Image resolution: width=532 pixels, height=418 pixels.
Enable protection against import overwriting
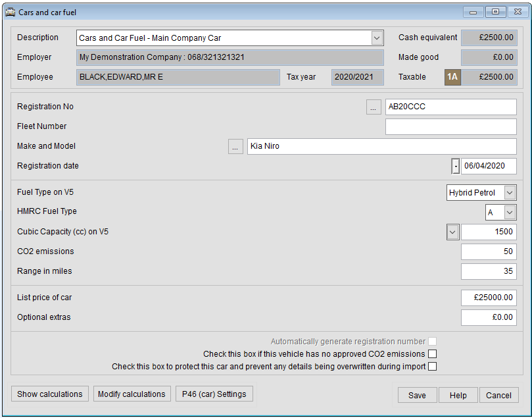(x=431, y=367)
